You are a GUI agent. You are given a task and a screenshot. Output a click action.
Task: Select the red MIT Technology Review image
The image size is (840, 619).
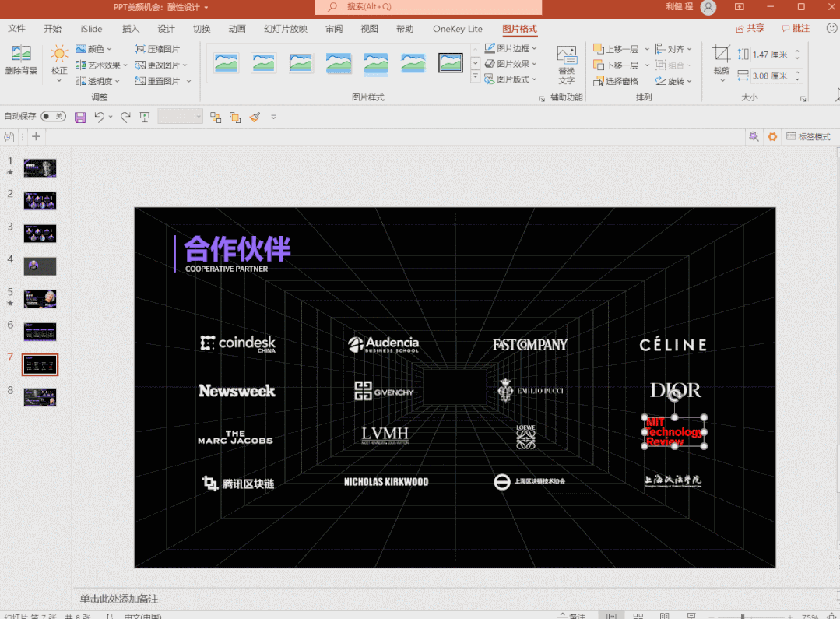coord(674,431)
